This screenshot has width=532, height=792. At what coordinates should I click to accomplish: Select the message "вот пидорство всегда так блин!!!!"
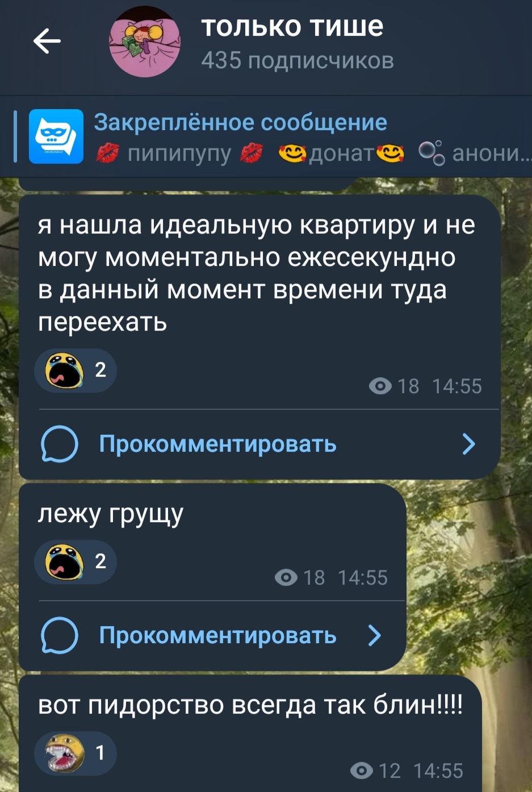tap(250, 705)
